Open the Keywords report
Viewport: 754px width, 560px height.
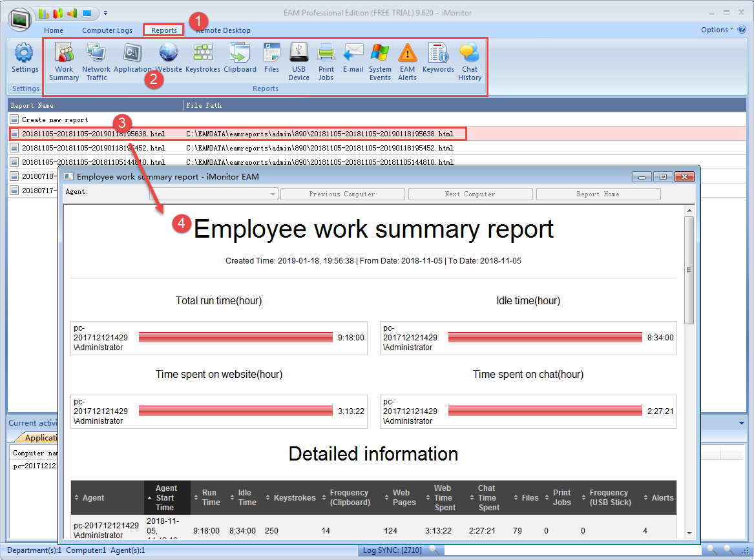click(438, 58)
